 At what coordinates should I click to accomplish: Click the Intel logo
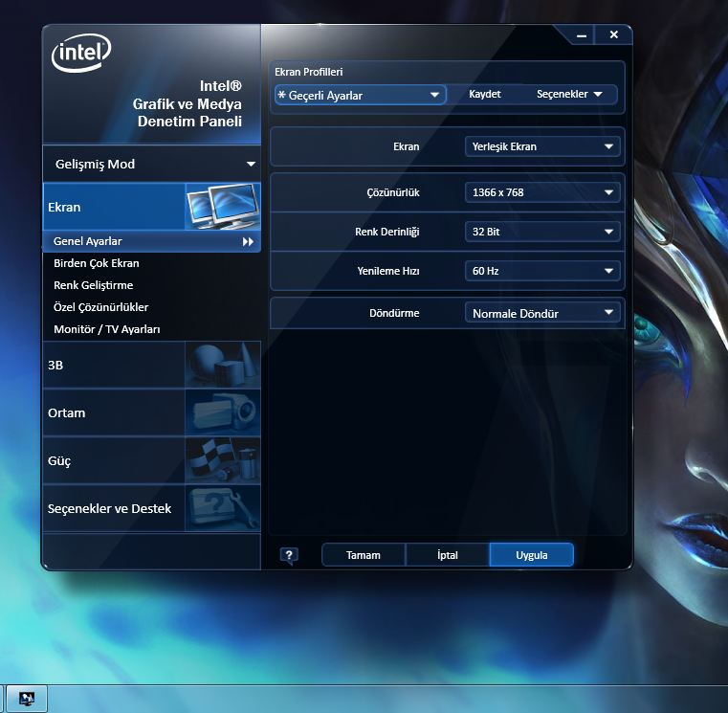click(x=81, y=53)
